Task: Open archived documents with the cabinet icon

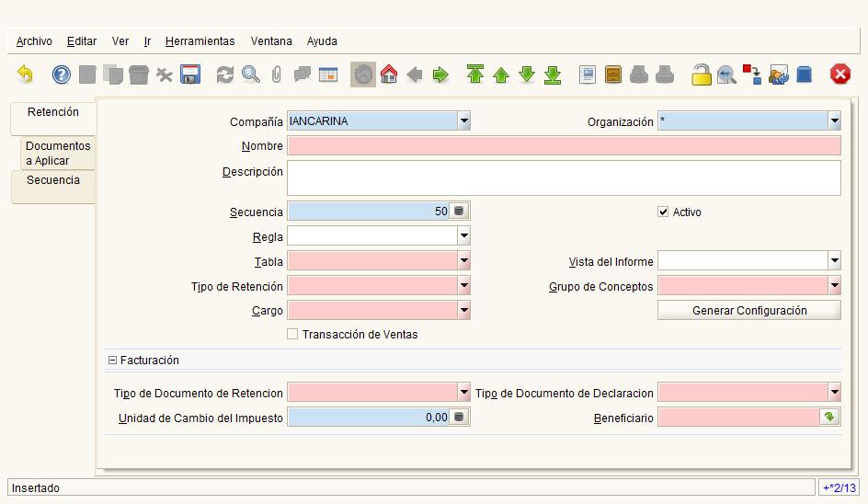Action: (x=613, y=74)
